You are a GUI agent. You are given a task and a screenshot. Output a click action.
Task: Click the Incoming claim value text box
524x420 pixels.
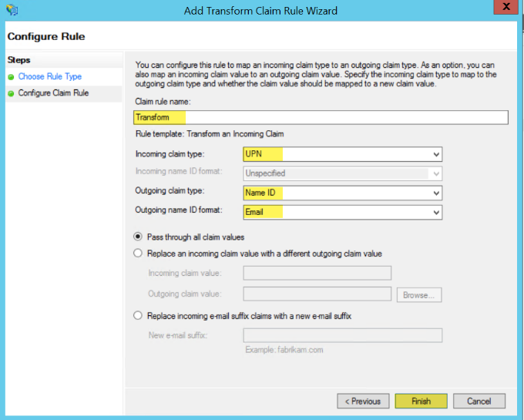pyautogui.click(x=317, y=273)
